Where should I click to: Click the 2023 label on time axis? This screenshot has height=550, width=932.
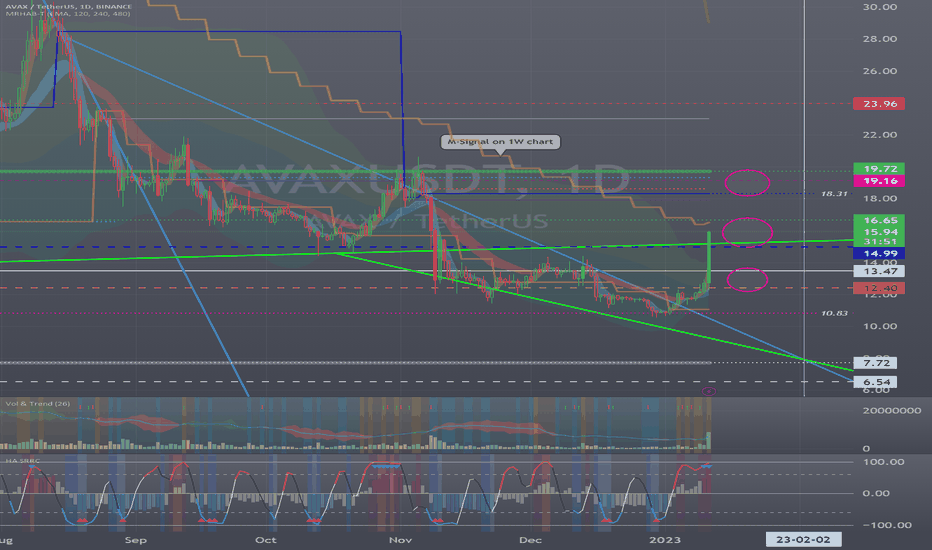coord(665,540)
